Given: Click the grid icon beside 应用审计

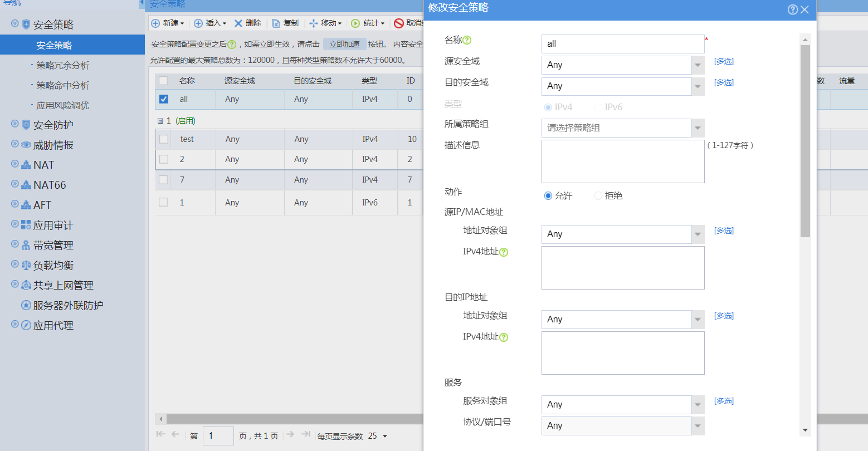Looking at the screenshot, I should click(x=26, y=225).
